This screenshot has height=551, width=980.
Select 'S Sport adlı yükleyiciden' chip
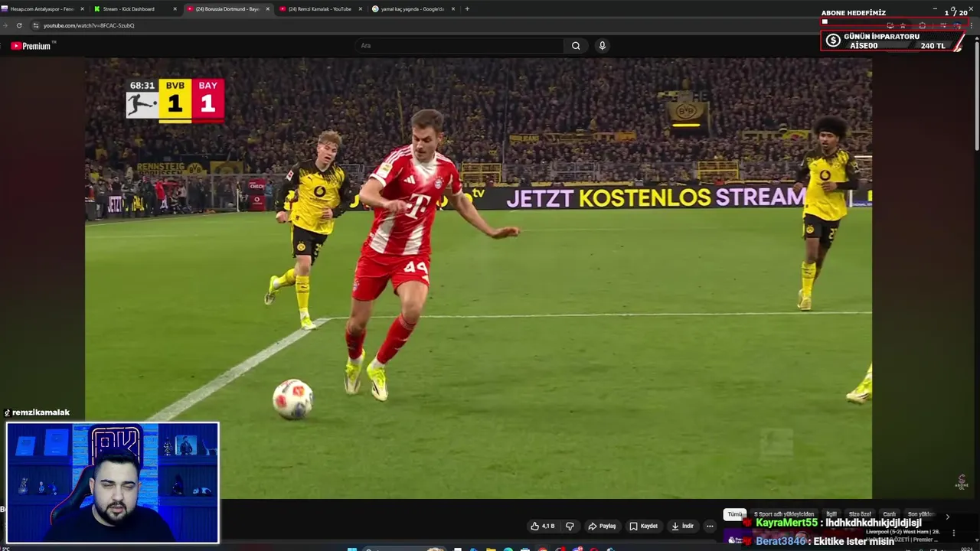click(x=784, y=514)
